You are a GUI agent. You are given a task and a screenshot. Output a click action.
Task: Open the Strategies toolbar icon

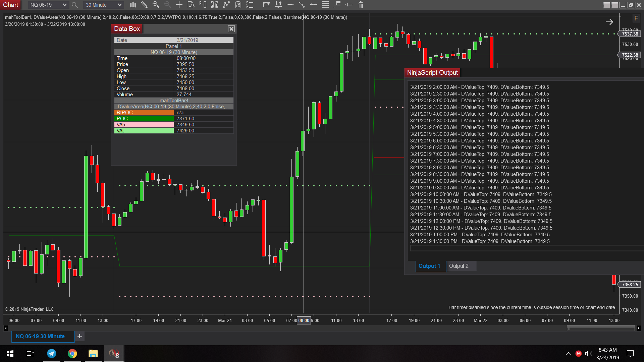[238, 5]
